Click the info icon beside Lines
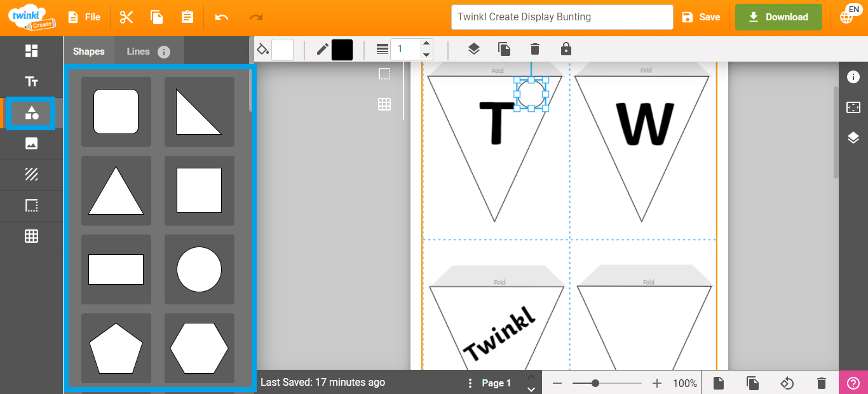868x394 pixels. [x=164, y=52]
